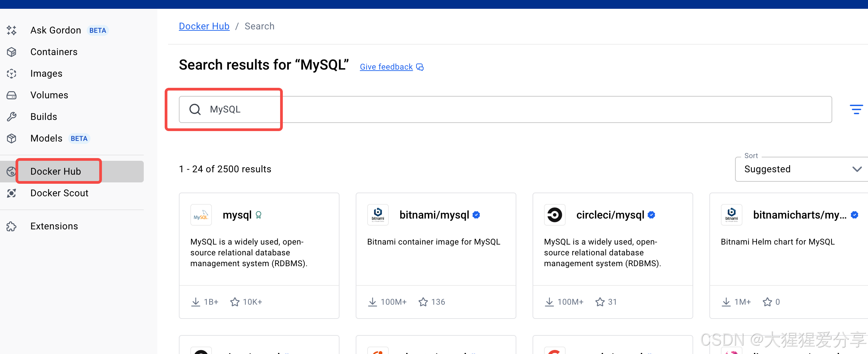Screen dimensions: 868x354
Task: Click '1 - 24 of 2500 results' text
Action: coord(225,169)
